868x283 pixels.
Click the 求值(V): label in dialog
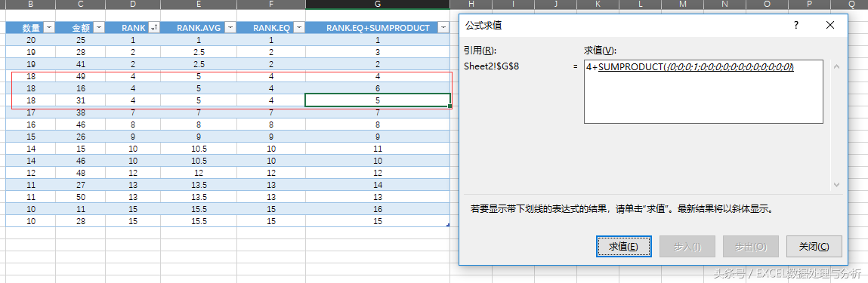pyautogui.click(x=600, y=51)
